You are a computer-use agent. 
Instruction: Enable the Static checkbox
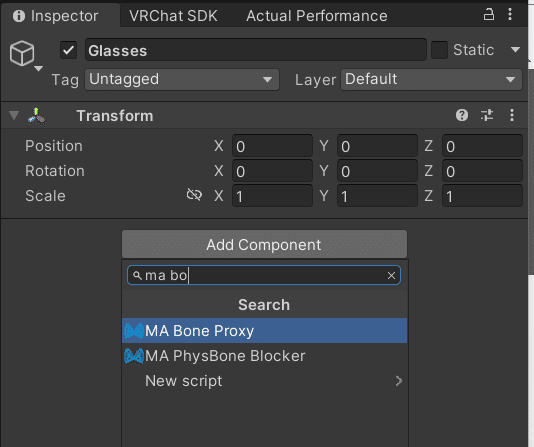coord(439,50)
